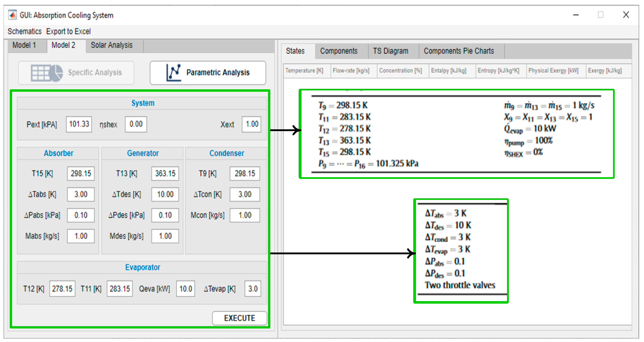Select the Flow-rate [kg/s] sub-tab
This screenshot has height=342, width=644.
(351, 71)
